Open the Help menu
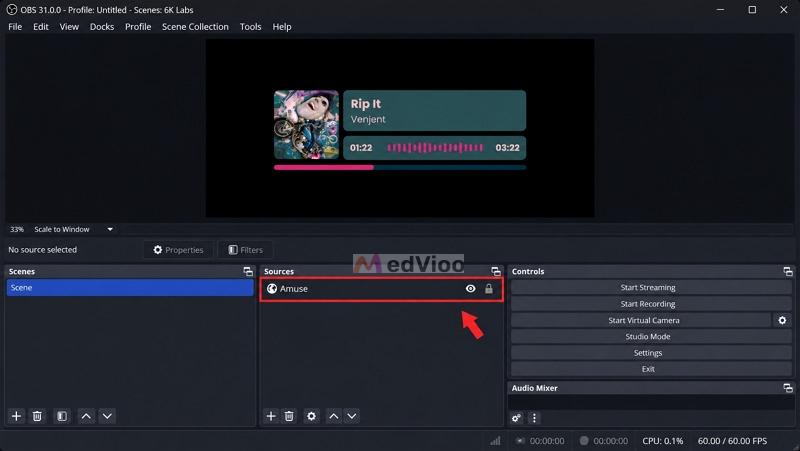The image size is (800, 451). tap(282, 27)
